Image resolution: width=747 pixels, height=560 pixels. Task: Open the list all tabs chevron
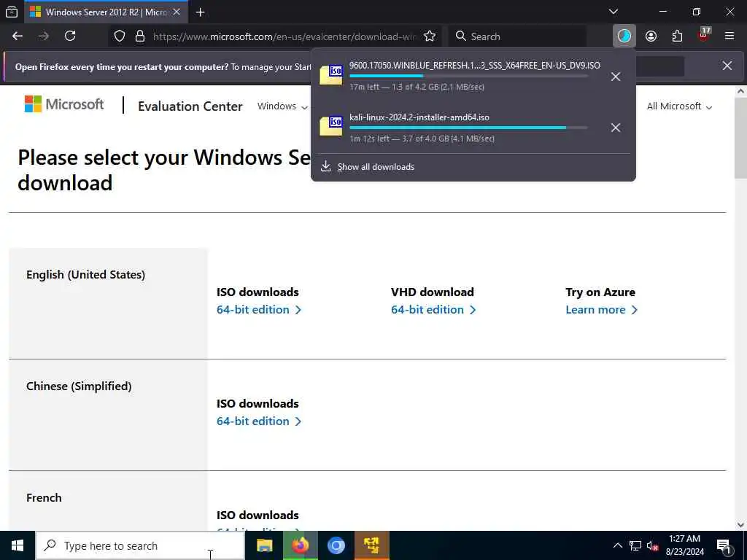coord(613,12)
